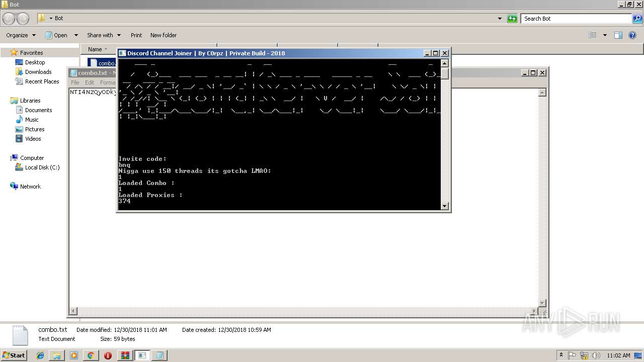Viewport: 644px width, 362px height.
Task: Click console scrollbar up arrow
Action: [444, 63]
